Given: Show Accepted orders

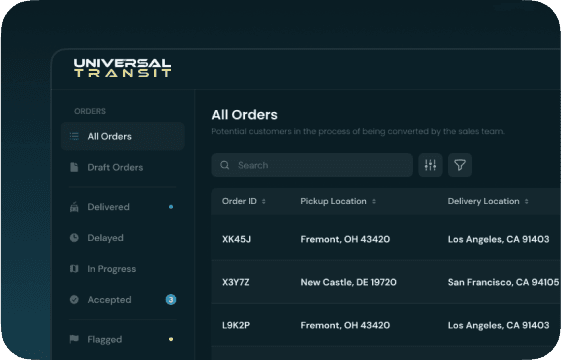Looking at the screenshot, I should [x=109, y=300].
